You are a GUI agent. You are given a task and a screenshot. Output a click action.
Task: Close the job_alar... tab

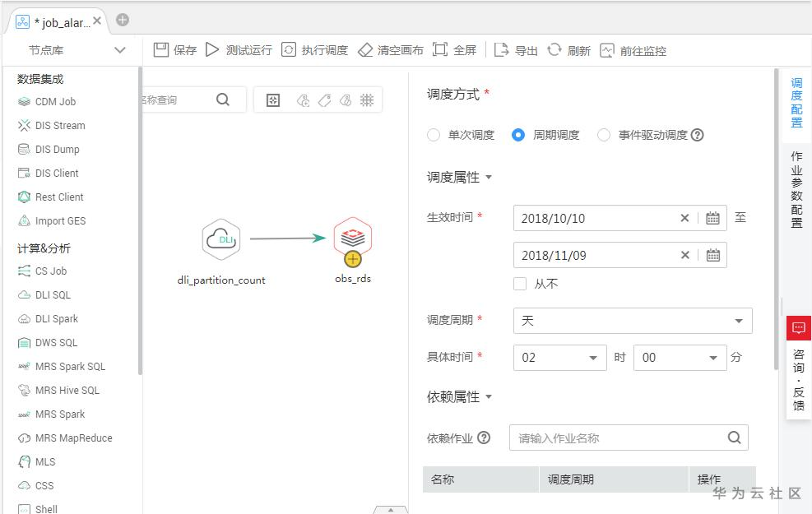pyautogui.click(x=97, y=21)
